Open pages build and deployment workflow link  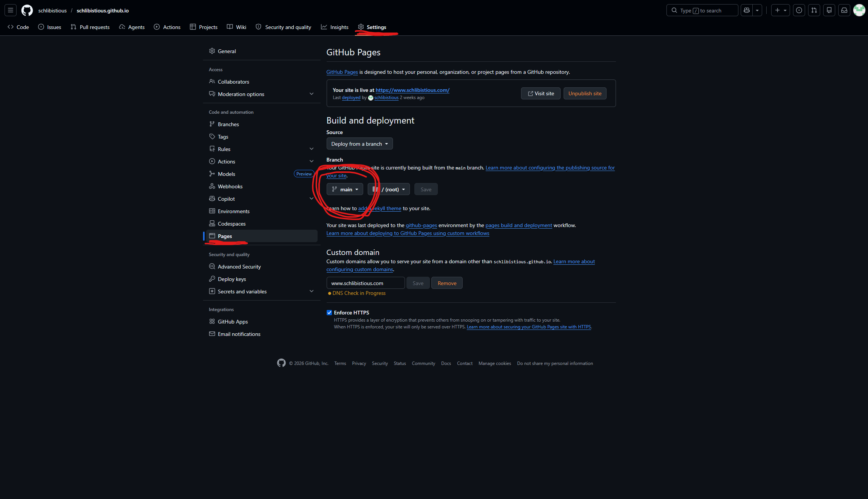[x=518, y=225]
